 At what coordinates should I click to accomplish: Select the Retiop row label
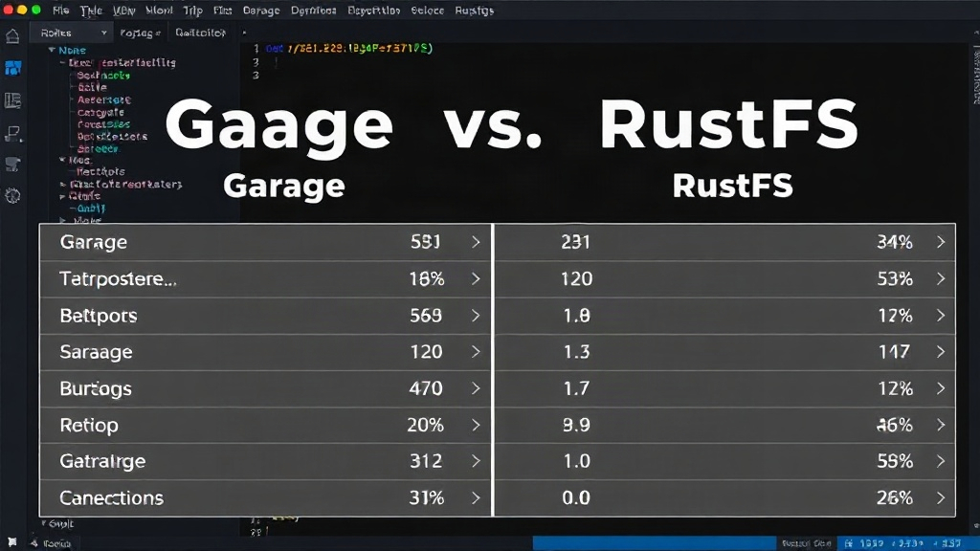pos(89,425)
